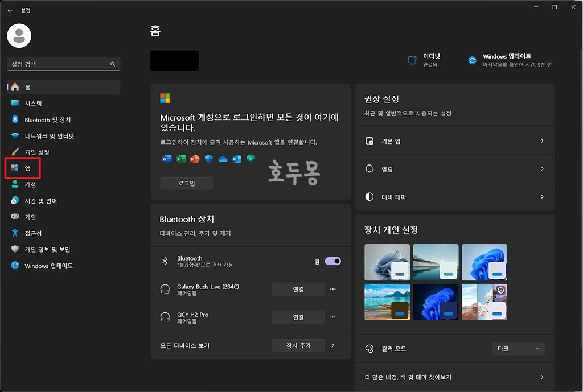
Task: Click the Home house icon in sidebar
Action: point(15,87)
